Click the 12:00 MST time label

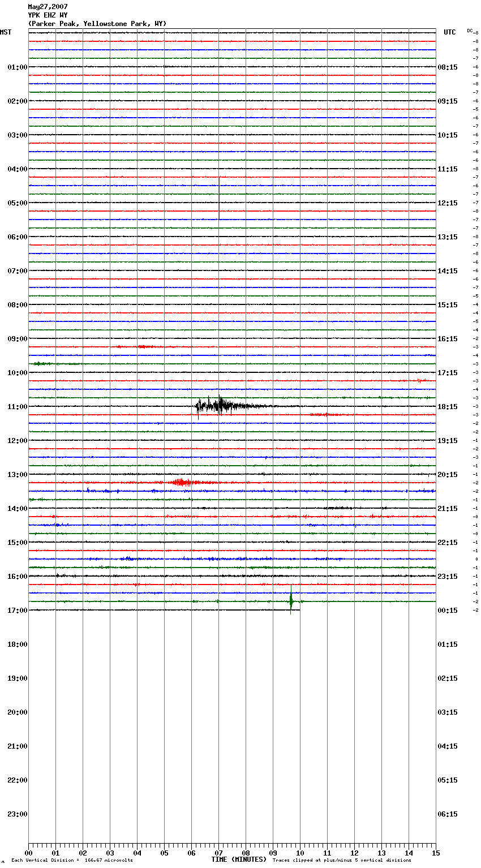coord(18,441)
